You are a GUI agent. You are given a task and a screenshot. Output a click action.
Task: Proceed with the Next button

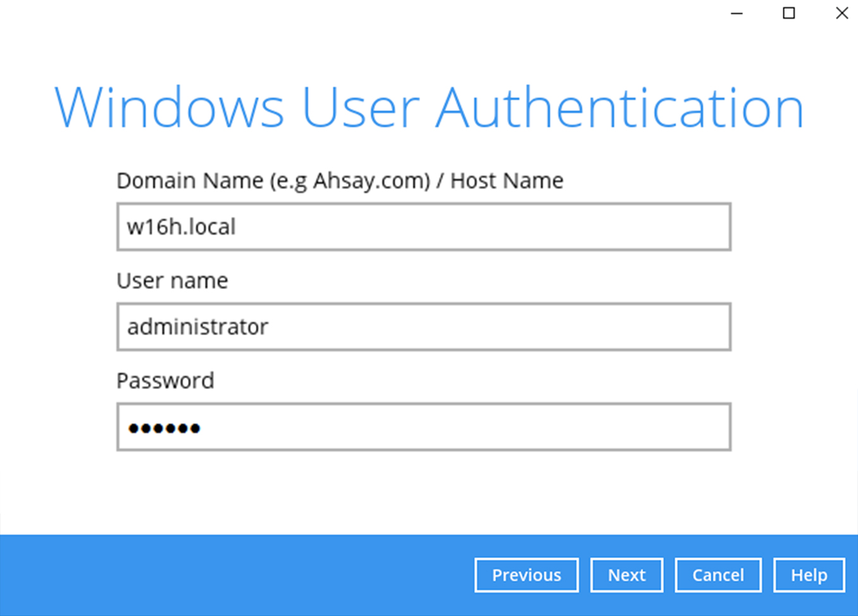click(x=626, y=575)
